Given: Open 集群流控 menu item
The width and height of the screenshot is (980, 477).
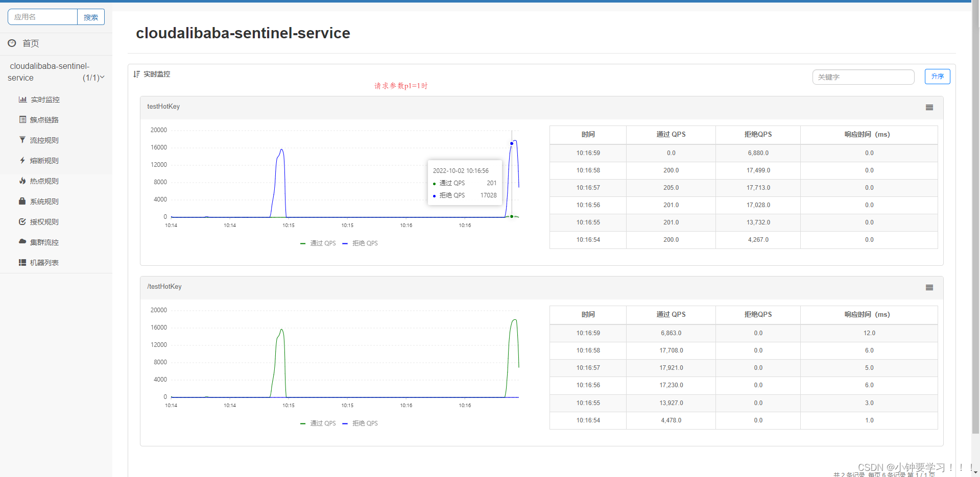Looking at the screenshot, I should coord(44,242).
